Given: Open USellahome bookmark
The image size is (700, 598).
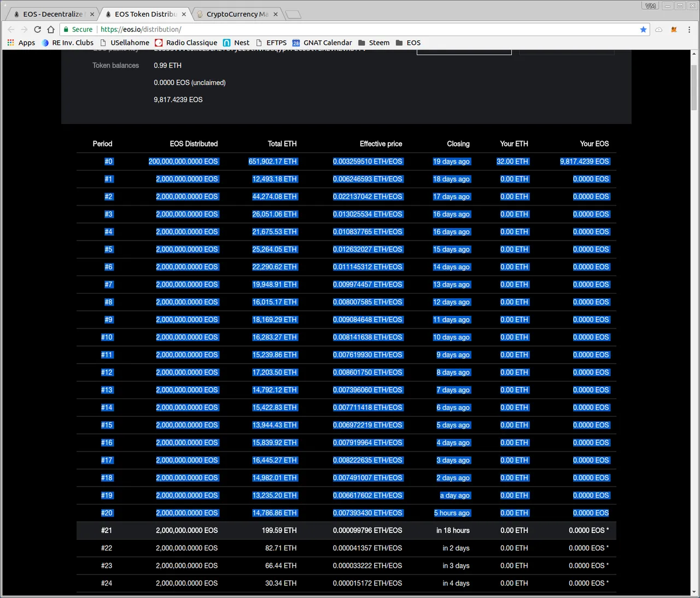Looking at the screenshot, I should point(125,43).
